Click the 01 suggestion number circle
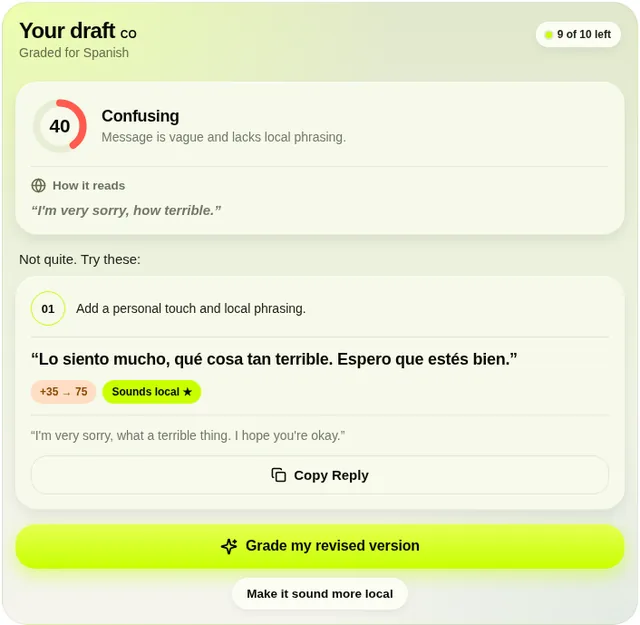 [x=48, y=309]
